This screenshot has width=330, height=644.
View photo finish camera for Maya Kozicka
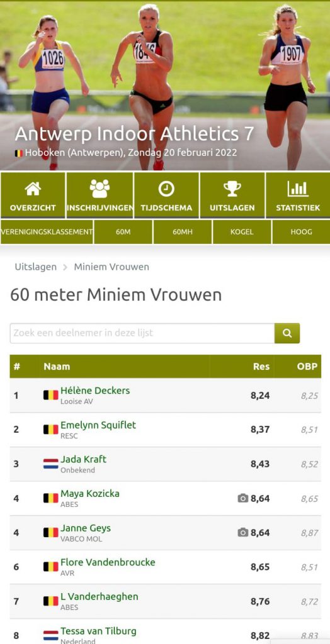pyautogui.click(x=242, y=498)
